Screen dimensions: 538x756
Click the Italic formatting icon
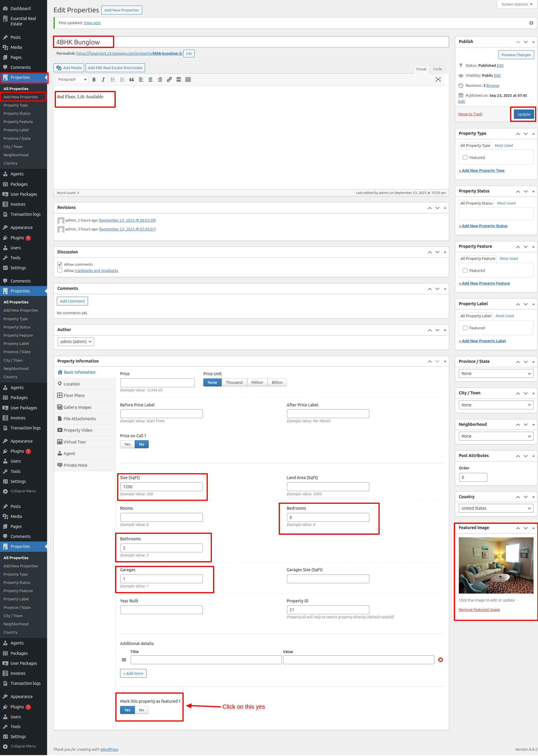[103, 79]
